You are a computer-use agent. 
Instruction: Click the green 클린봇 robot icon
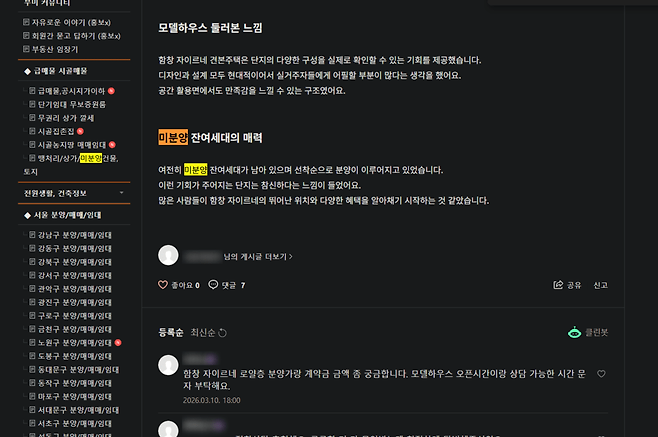574,332
